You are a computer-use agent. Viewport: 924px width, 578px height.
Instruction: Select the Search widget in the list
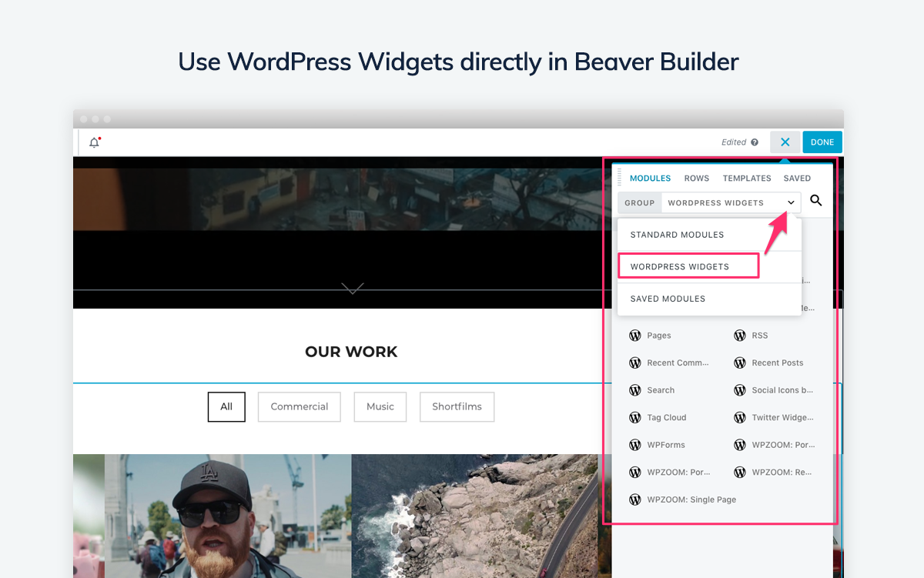click(652, 390)
